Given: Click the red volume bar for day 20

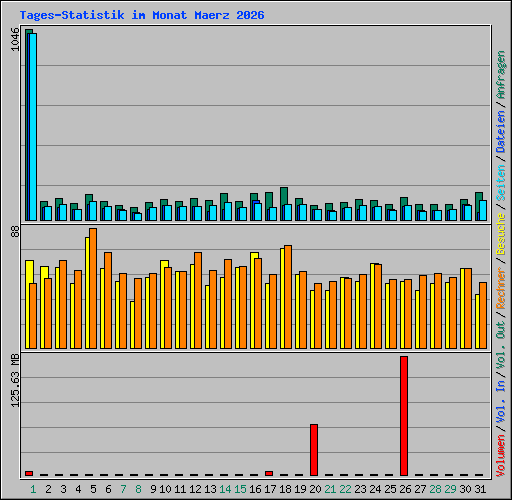Looking at the screenshot, I should point(314,450).
